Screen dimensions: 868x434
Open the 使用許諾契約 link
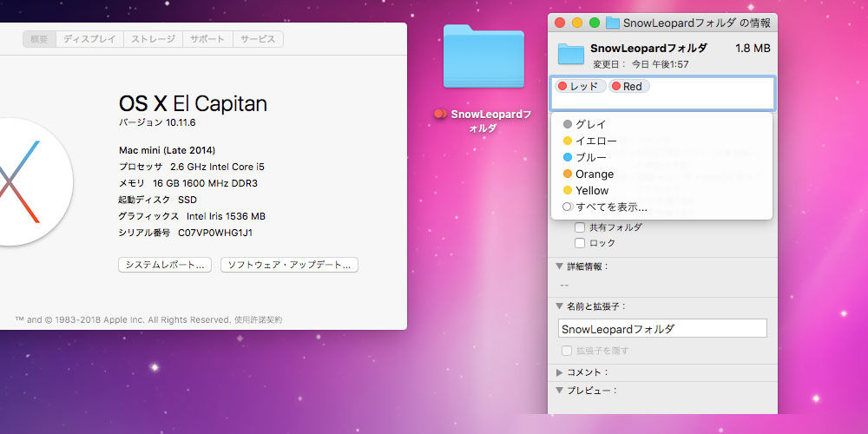click(258, 320)
